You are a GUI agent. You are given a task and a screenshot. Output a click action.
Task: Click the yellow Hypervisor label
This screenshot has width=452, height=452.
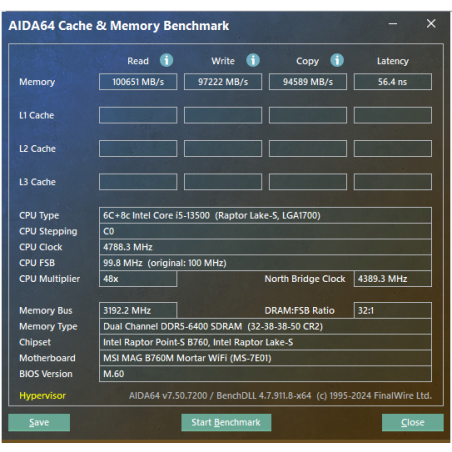[x=42, y=396]
